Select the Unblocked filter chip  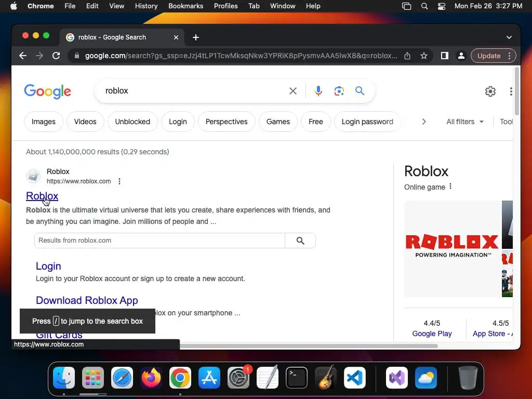132,122
